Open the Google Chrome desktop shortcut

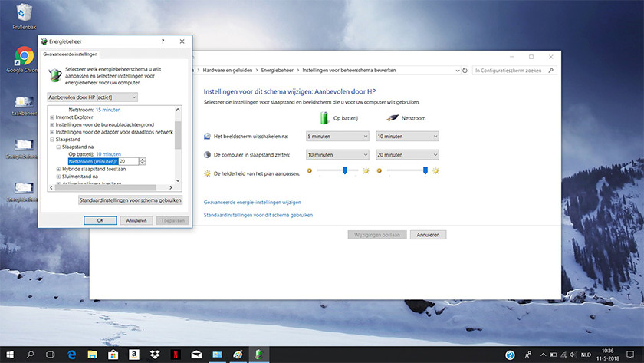coord(24,60)
